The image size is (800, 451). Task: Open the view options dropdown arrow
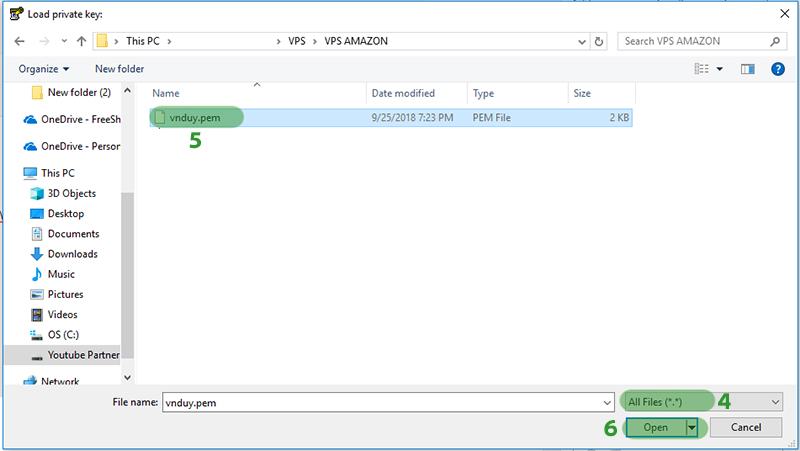click(720, 69)
